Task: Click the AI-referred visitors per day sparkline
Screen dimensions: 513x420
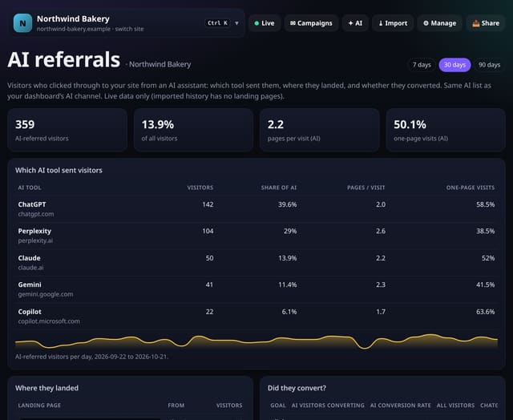Action: (256, 341)
